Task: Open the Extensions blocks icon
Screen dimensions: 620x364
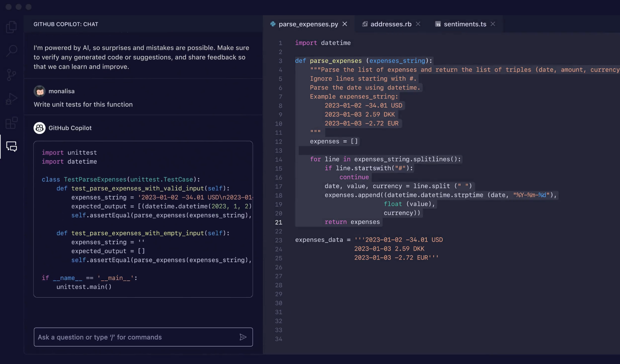Action: coord(11,123)
